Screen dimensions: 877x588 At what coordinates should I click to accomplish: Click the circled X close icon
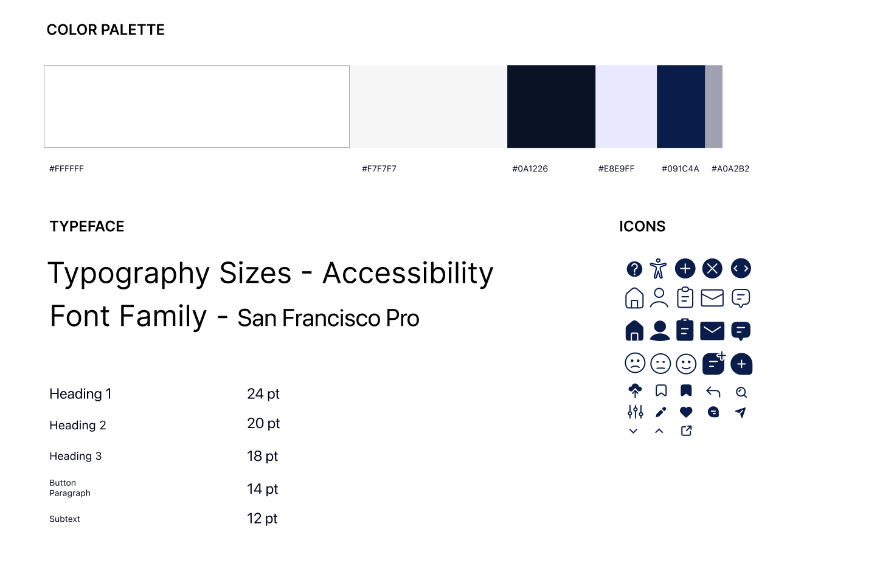[712, 268]
